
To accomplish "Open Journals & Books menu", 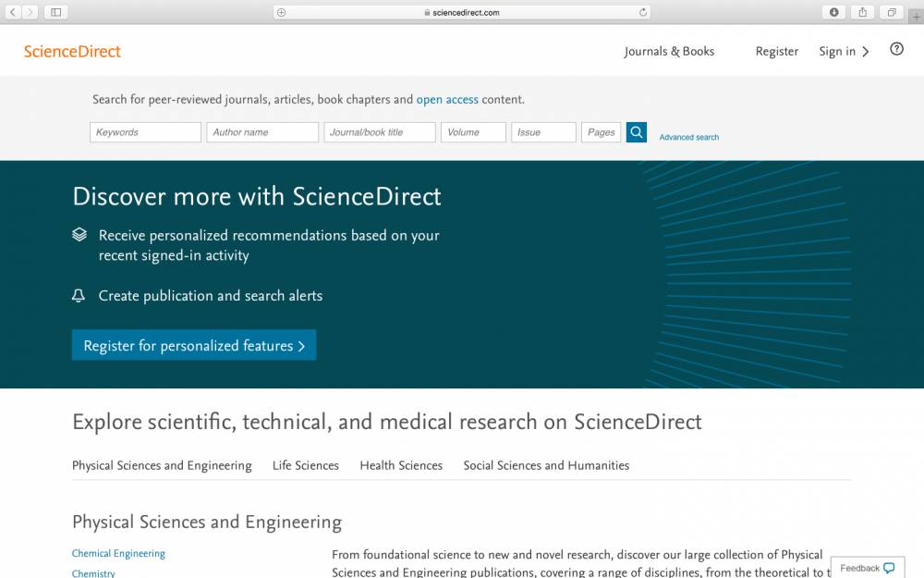I will 669,51.
